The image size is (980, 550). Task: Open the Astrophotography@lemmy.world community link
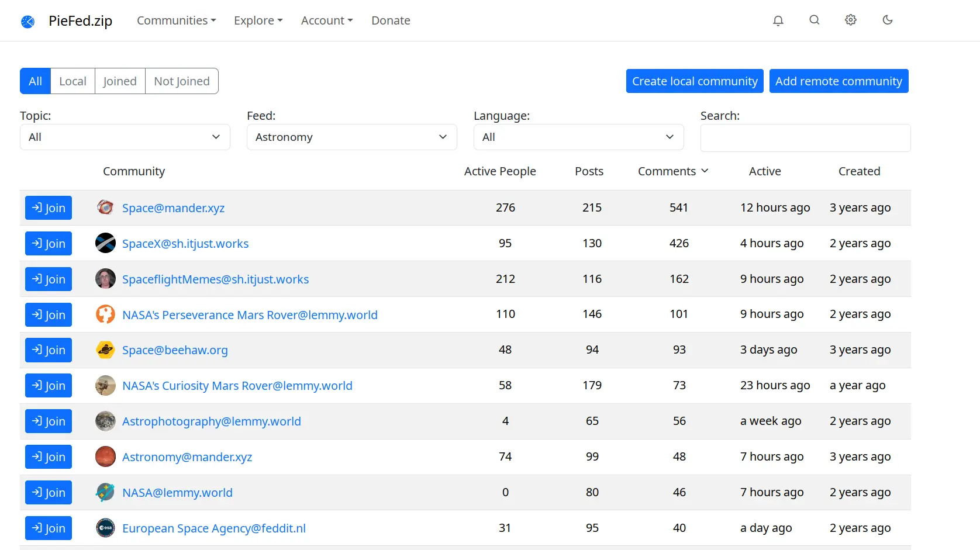tap(211, 421)
